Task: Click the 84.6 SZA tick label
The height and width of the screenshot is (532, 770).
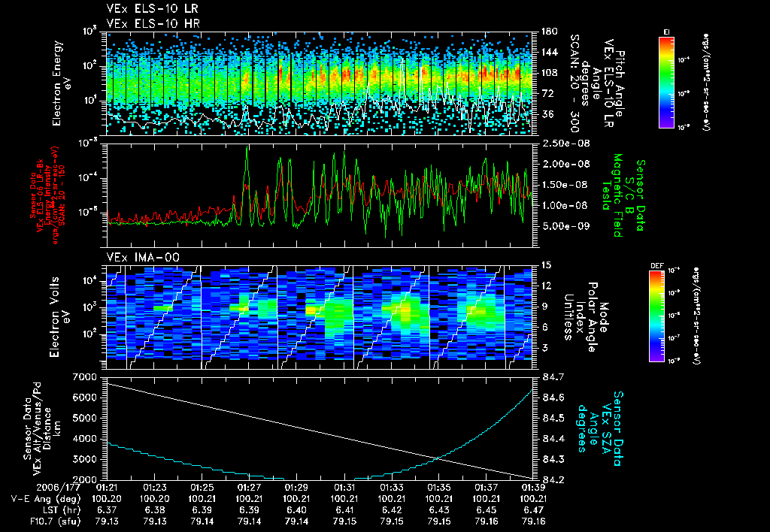Action: click(x=553, y=397)
